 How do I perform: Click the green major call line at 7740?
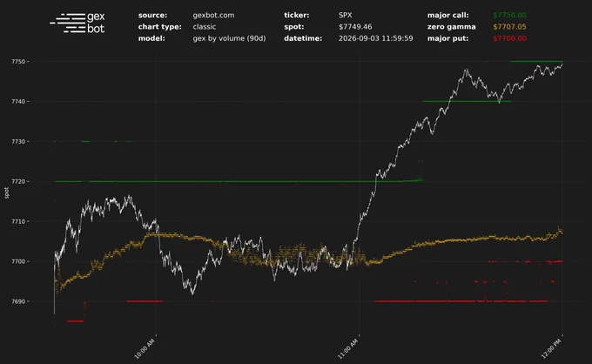click(467, 101)
